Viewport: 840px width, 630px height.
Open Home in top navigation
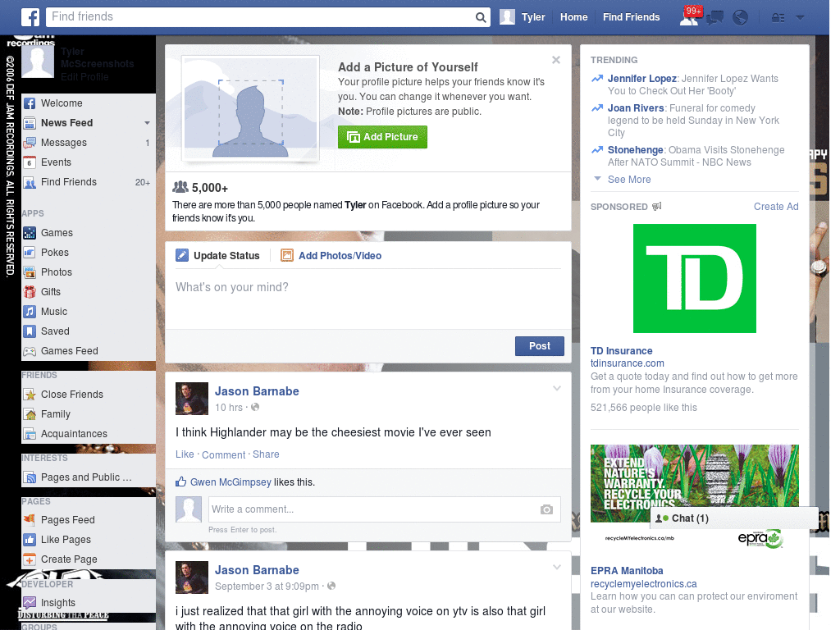click(x=573, y=17)
